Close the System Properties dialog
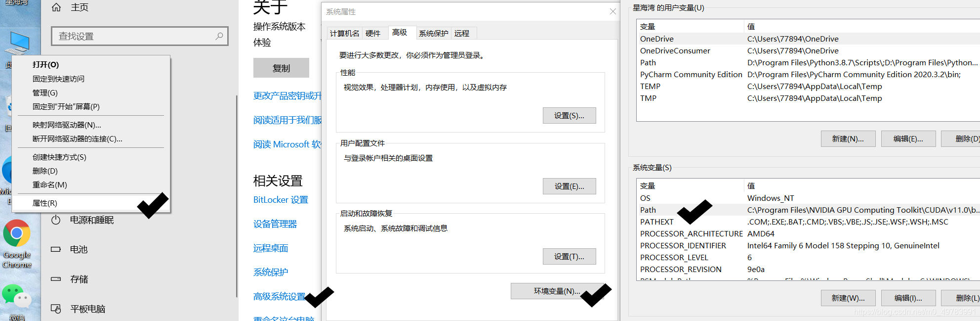The width and height of the screenshot is (980, 321). point(612,11)
